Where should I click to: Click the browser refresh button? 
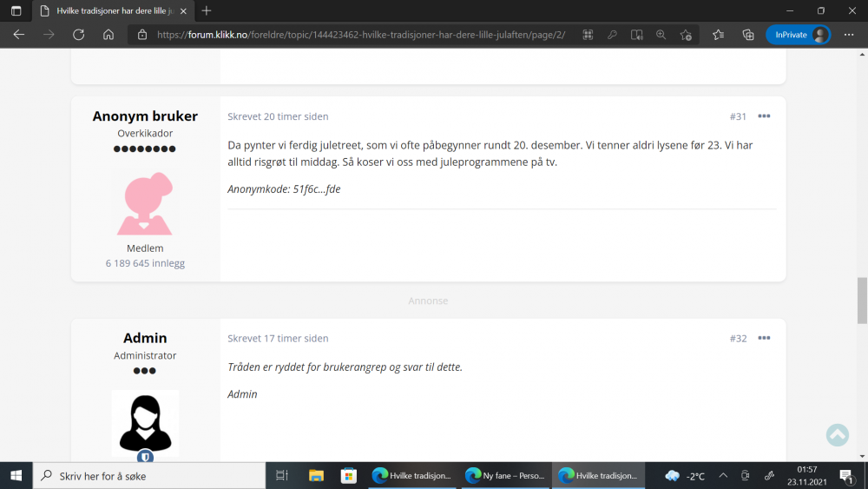pos(78,35)
